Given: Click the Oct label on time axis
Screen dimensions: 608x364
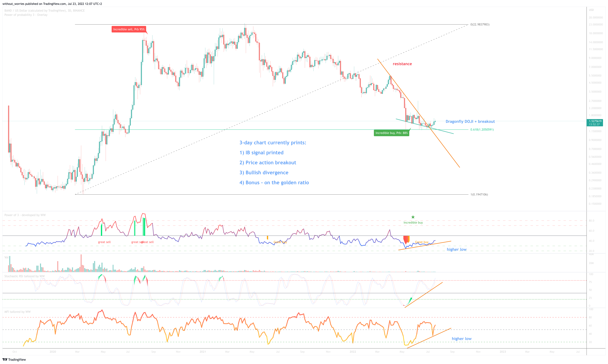Looking at the screenshot, I should coord(15,352).
